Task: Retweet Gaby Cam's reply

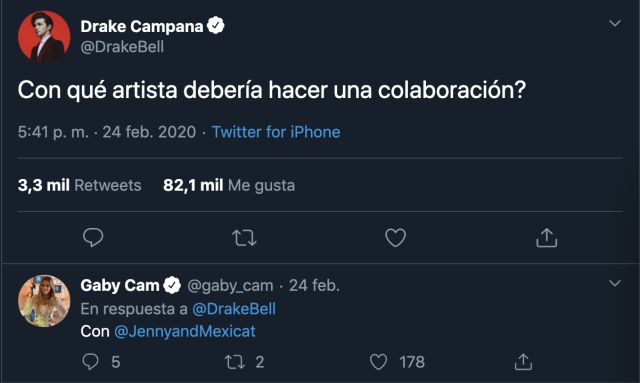Action: coord(235,362)
